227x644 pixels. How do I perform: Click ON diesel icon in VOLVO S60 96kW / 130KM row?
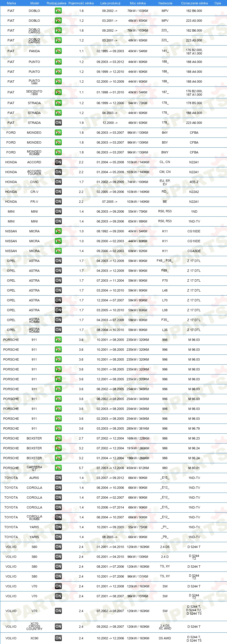tap(58, 557)
